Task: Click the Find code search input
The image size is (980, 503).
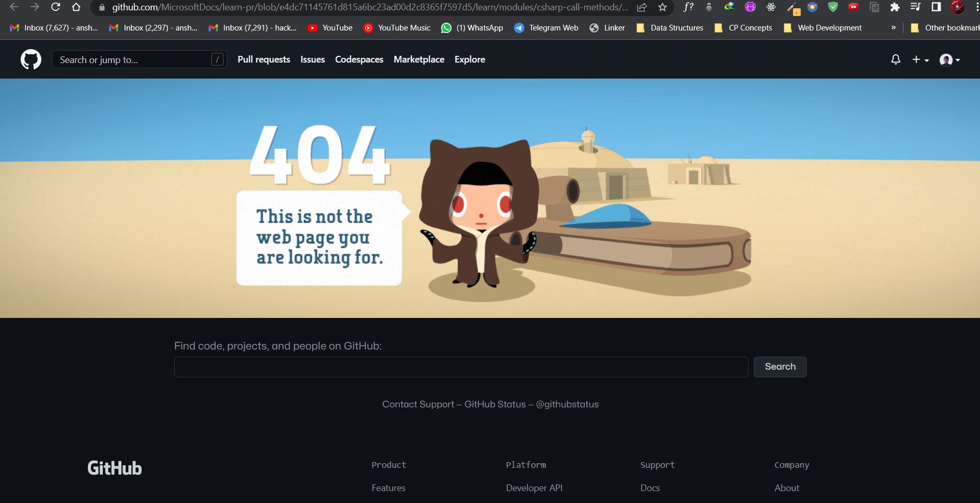Action: 461,367
